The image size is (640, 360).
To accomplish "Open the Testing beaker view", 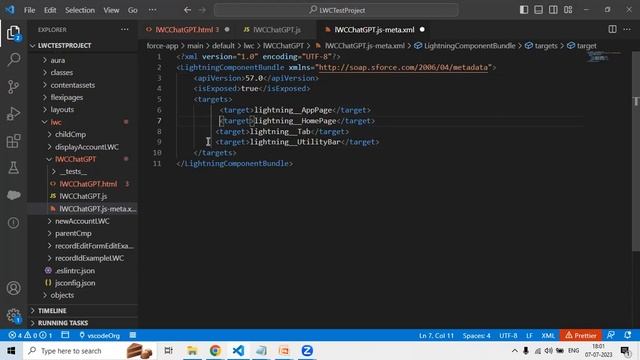I will tap(13, 168).
